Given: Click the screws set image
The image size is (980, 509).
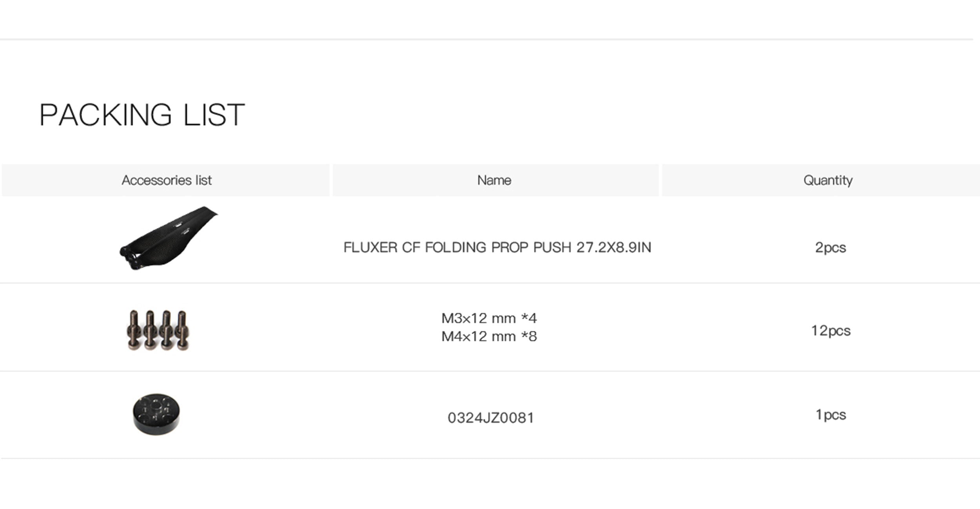Looking at the screenshot, I should [158, 330].
